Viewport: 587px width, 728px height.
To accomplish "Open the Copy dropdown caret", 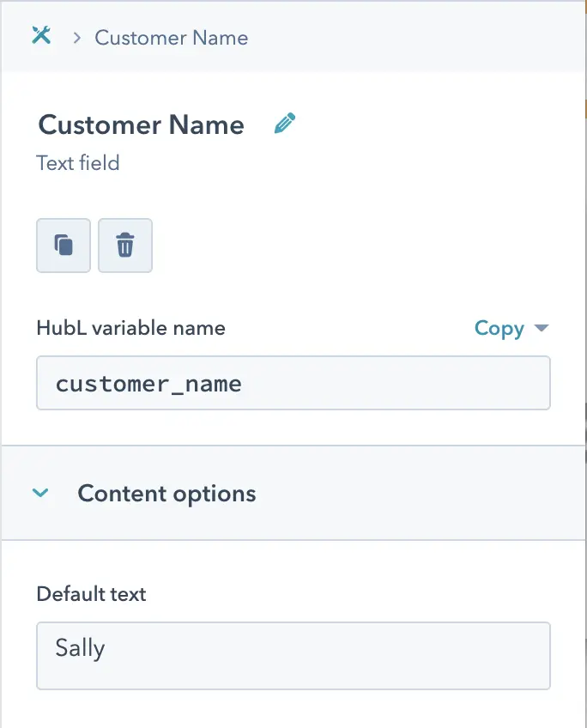I will point(541,328).
